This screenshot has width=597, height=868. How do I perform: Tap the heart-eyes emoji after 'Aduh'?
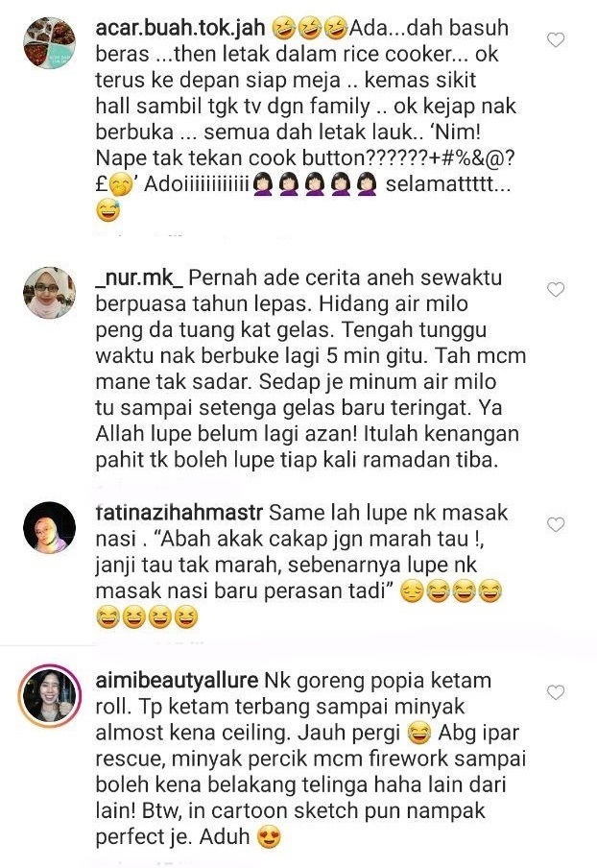point(270,837)
